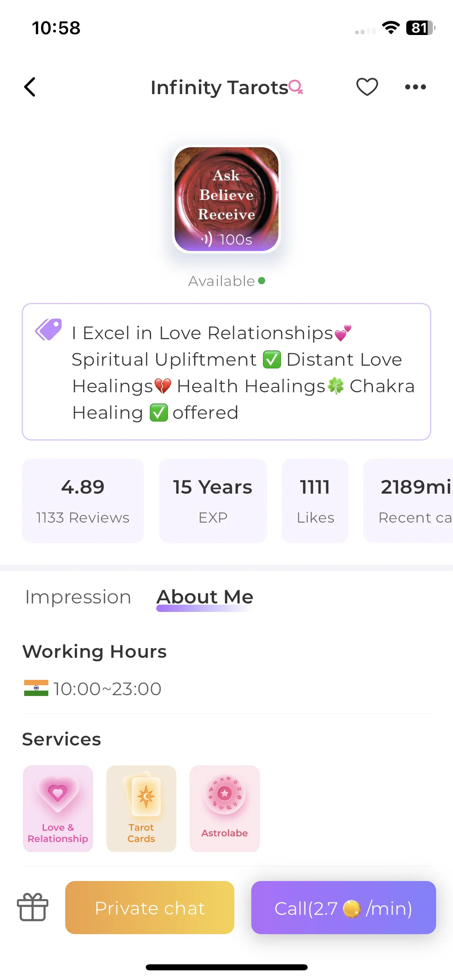Tap the pink gender symbol next to name
The image size is (453, 980).
pos(296,87)
